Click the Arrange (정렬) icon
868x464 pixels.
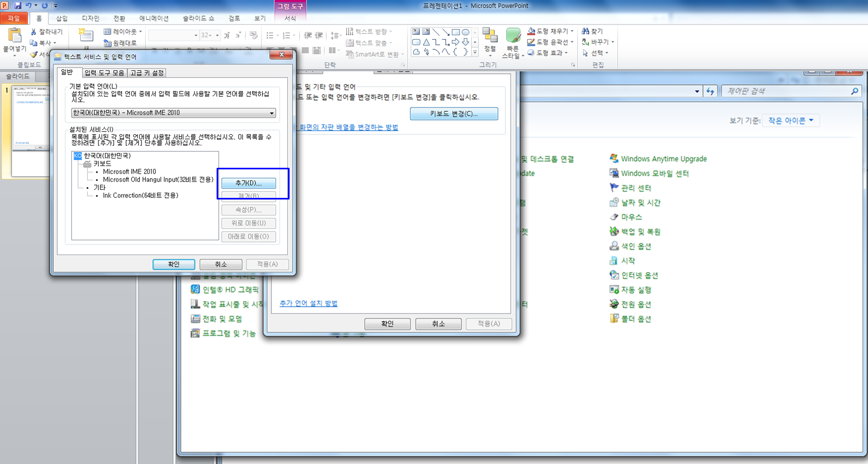[x=490, y=35]
